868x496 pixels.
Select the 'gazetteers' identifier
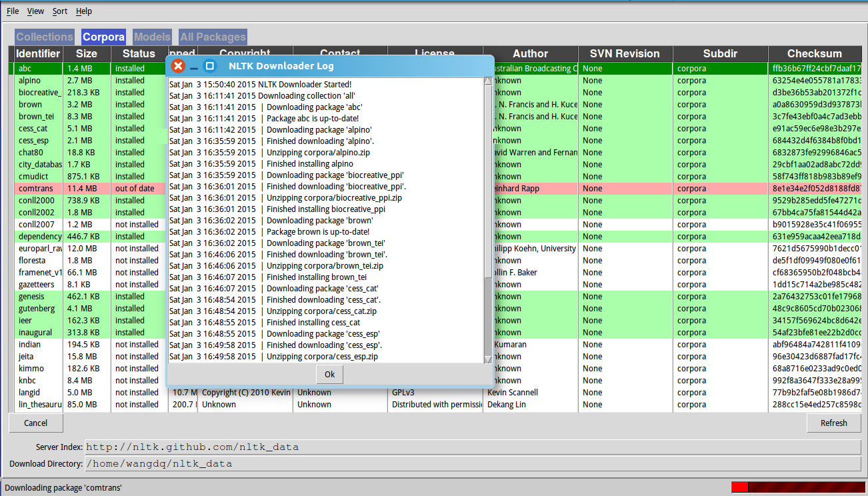pos(36,285)
